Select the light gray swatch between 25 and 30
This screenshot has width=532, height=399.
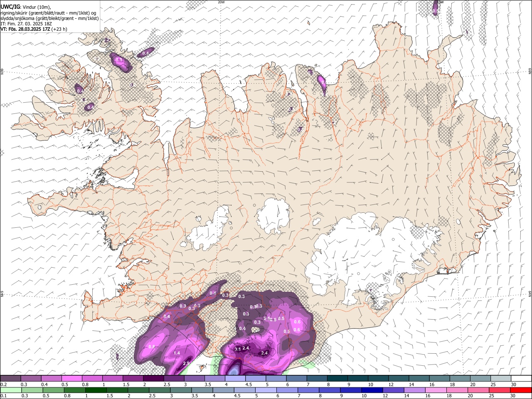pos(501,378)
